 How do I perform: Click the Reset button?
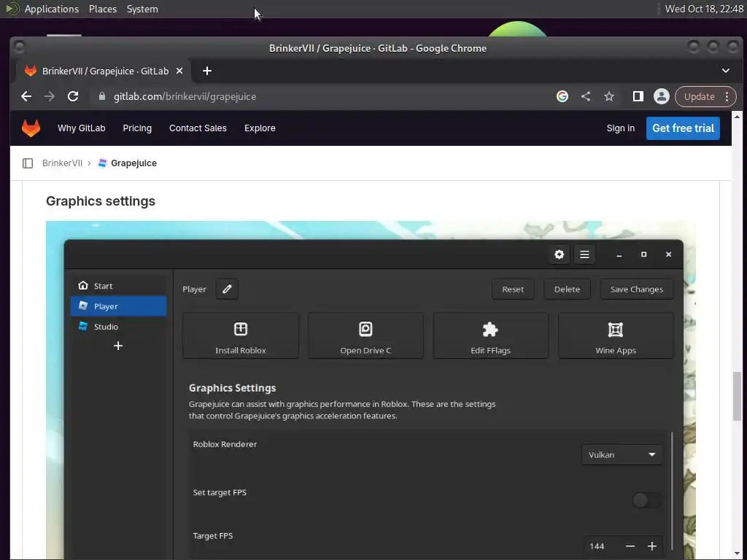point(513,289)
